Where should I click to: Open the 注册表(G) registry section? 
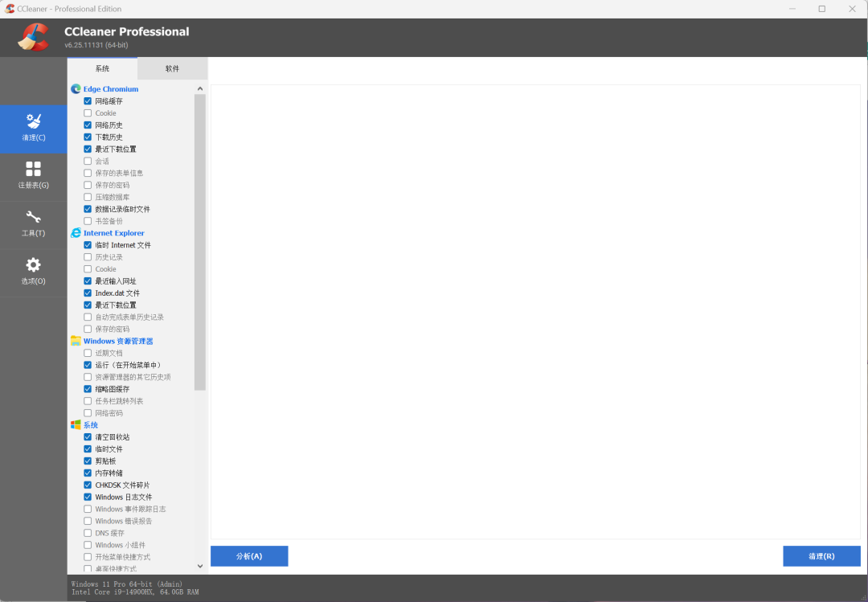pyautogui.click(x=33, y=176)
